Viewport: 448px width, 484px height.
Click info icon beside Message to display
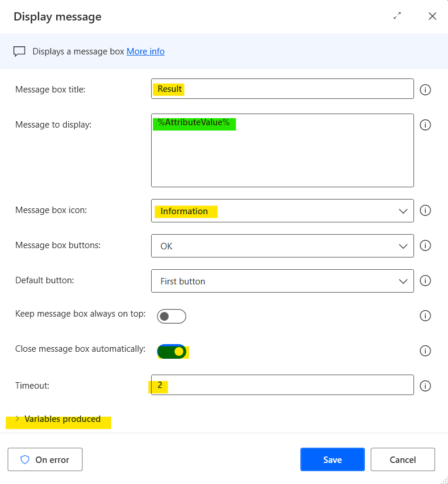(426, 125)
